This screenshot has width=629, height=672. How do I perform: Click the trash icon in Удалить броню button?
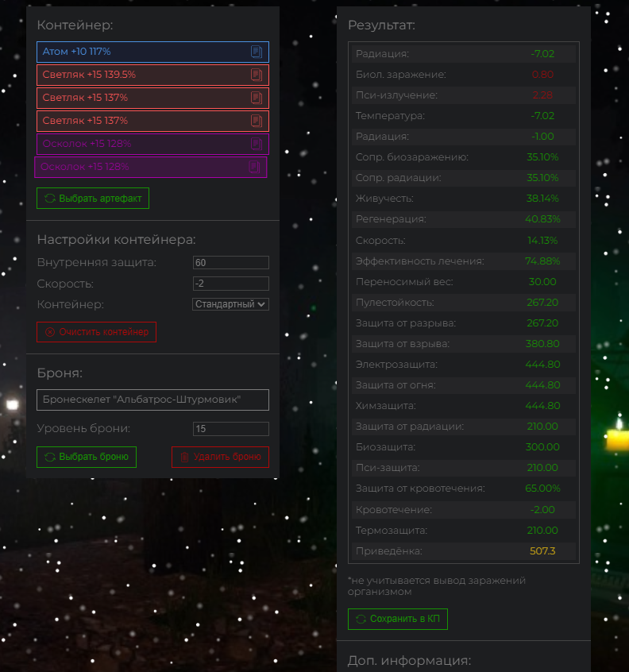click(x=185, y=457)
